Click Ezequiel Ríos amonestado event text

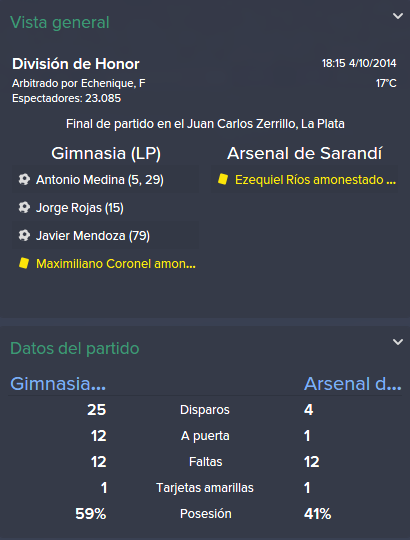click(315, 179)
